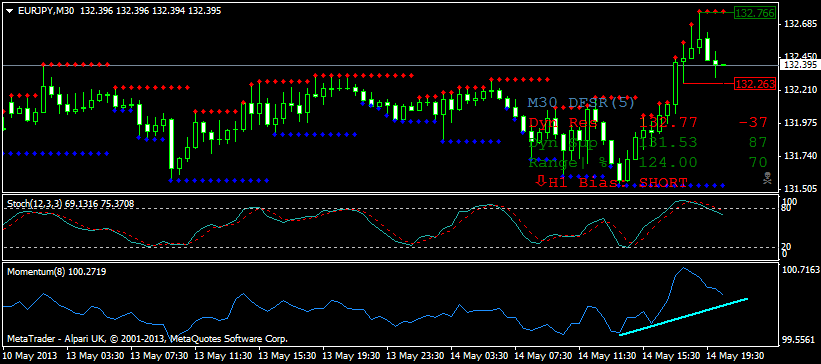Click the 100.7163 momentum scale value

click(x=800, y=270)
